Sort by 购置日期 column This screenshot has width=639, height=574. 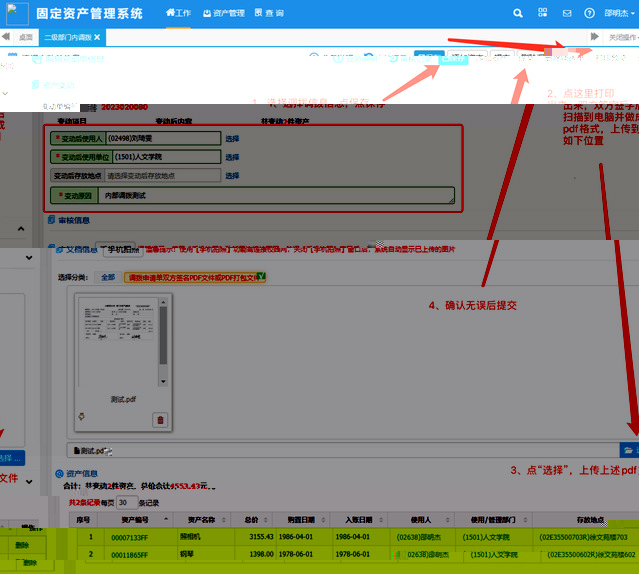point(323,520)
